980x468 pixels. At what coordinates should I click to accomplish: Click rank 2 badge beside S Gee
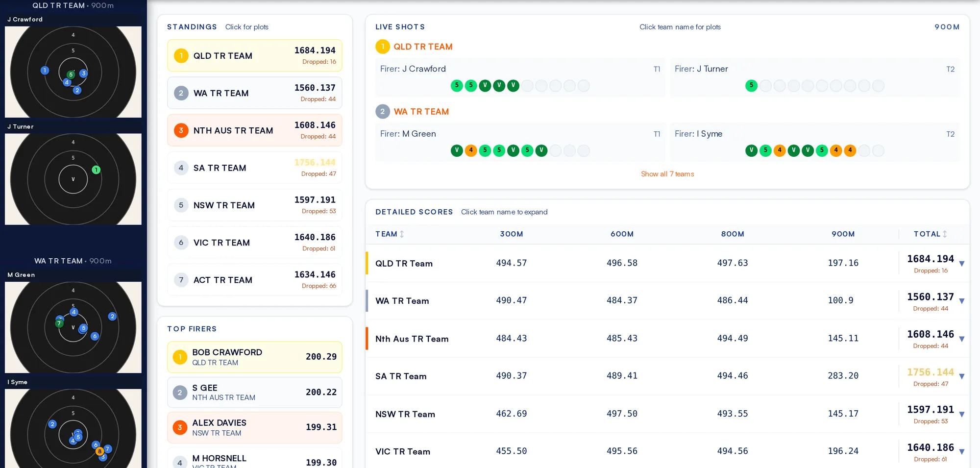(x=180, y=393)
